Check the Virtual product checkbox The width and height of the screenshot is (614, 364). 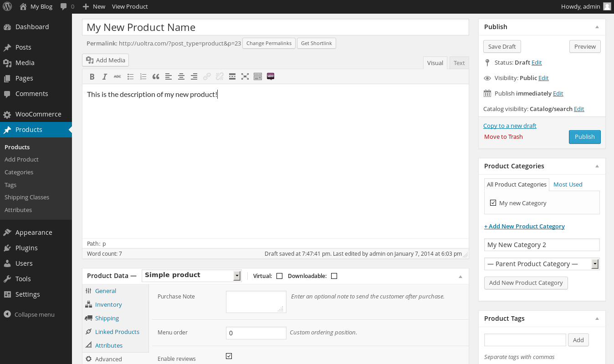coord(279,276)
